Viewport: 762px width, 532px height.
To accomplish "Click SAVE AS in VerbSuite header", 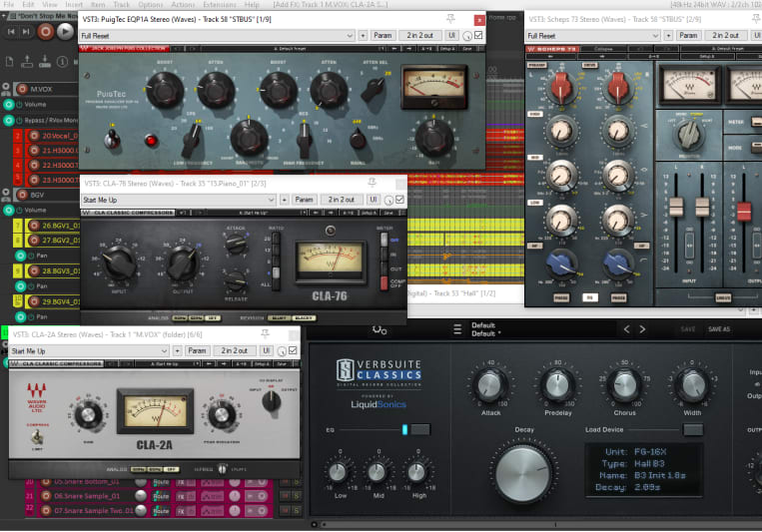I will (x=719, y=329).
